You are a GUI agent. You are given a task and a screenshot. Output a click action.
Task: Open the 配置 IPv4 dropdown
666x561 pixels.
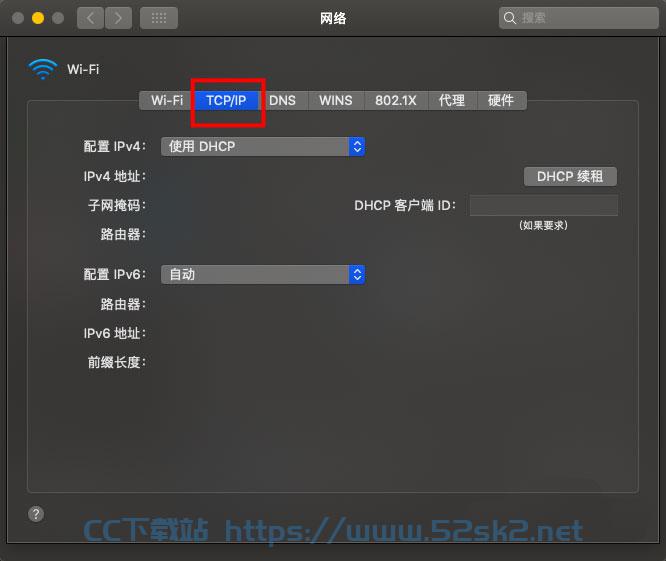click(263, 147)
